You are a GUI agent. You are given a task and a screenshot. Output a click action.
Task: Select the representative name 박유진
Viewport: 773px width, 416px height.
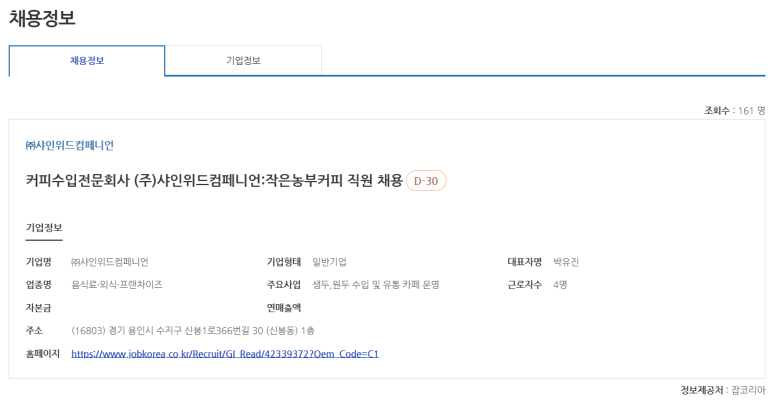click(x=566, y=262)
